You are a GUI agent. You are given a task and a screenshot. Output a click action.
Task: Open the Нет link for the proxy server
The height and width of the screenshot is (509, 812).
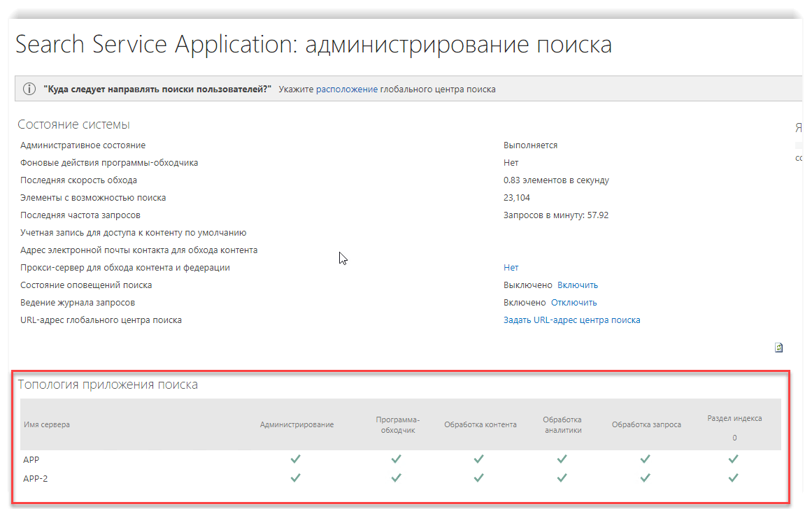point(511,268)
